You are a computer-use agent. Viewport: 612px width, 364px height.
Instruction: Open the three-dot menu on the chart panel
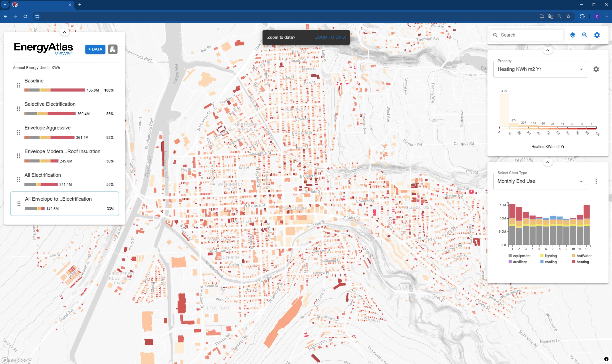tap(596, 181)
